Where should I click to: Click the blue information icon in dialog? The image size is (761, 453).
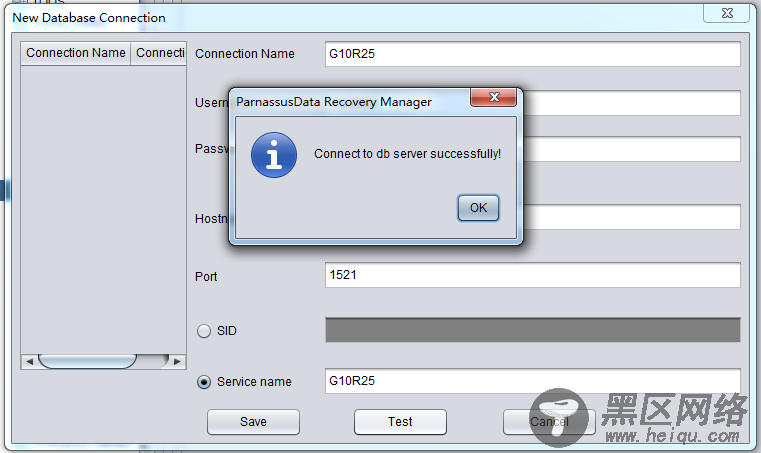tap(274, 155)
